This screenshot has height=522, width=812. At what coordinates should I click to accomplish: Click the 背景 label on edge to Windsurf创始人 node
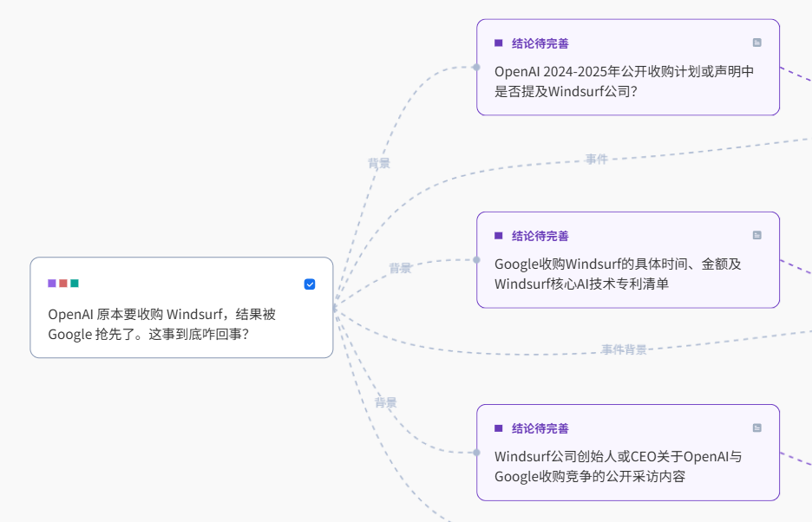(x=386, y=402)
